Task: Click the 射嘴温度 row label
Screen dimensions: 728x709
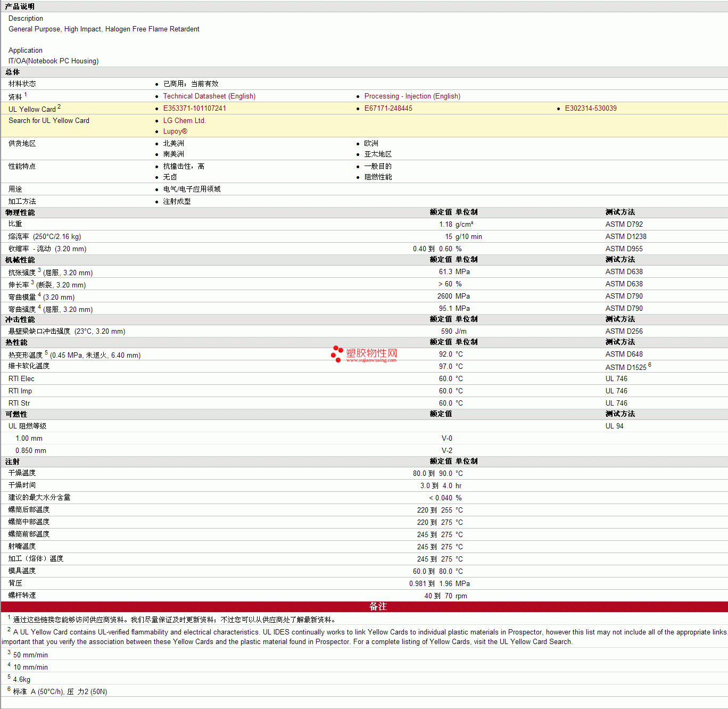Action: (x=22, y=547)
